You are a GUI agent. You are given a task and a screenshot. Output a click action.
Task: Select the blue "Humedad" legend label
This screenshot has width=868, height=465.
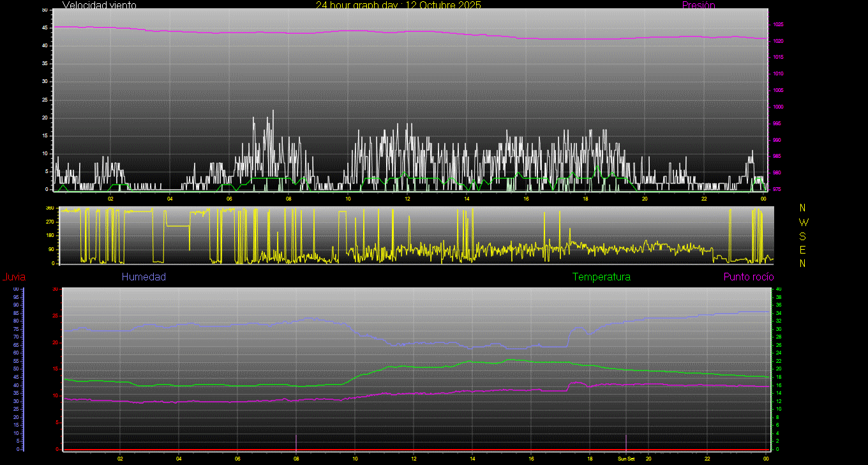pyautogui.click(x=144, y=277)
